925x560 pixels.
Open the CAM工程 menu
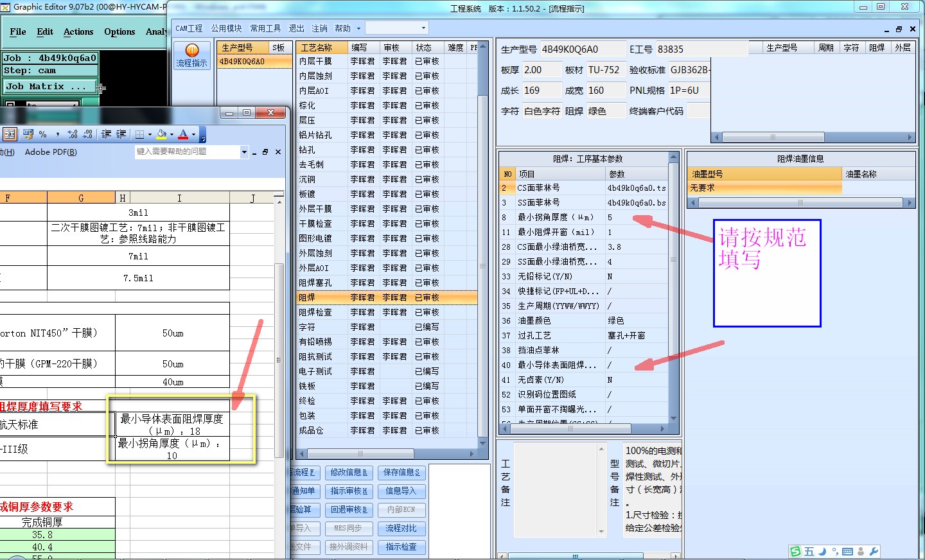coord(189,28)
